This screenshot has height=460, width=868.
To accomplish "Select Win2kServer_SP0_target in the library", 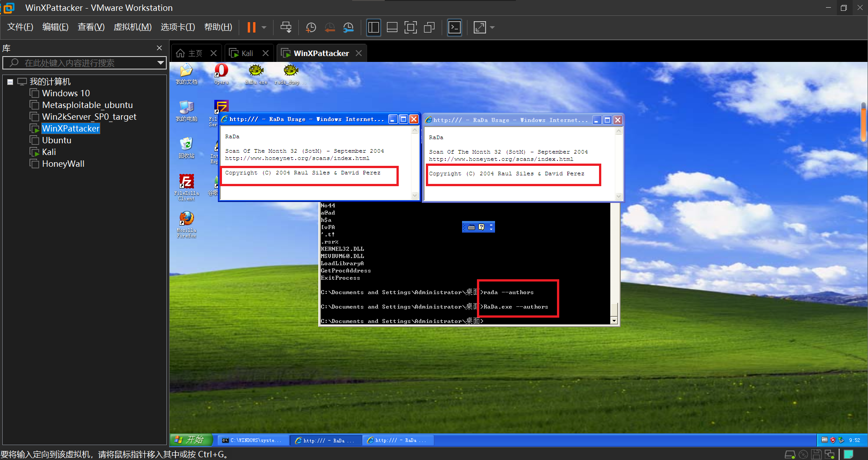I will tap(89, 117).
